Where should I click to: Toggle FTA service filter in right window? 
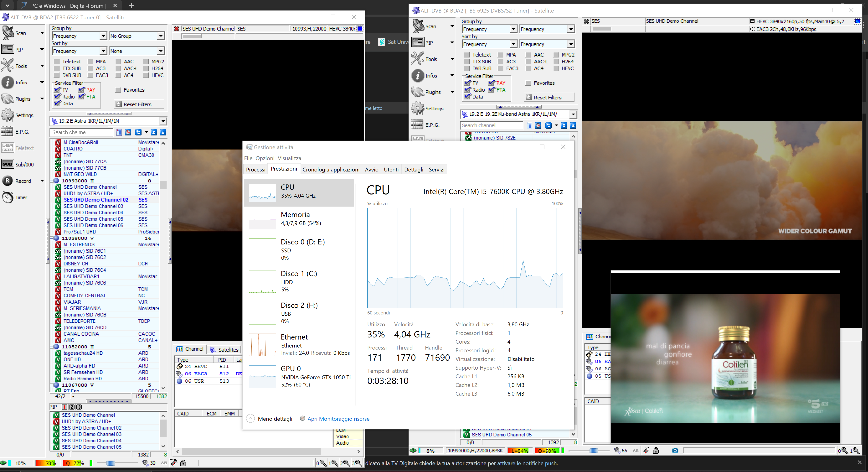[x=492, y=90]
